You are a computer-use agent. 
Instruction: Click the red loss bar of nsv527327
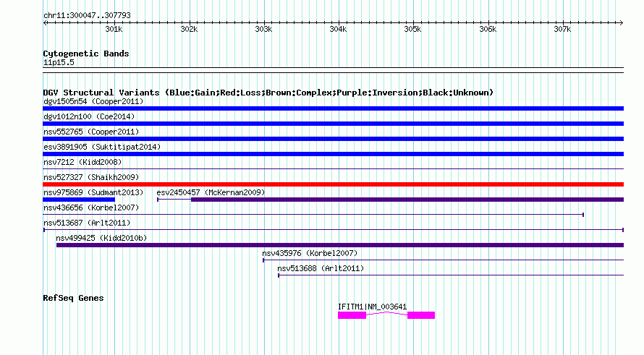point(333,184)
